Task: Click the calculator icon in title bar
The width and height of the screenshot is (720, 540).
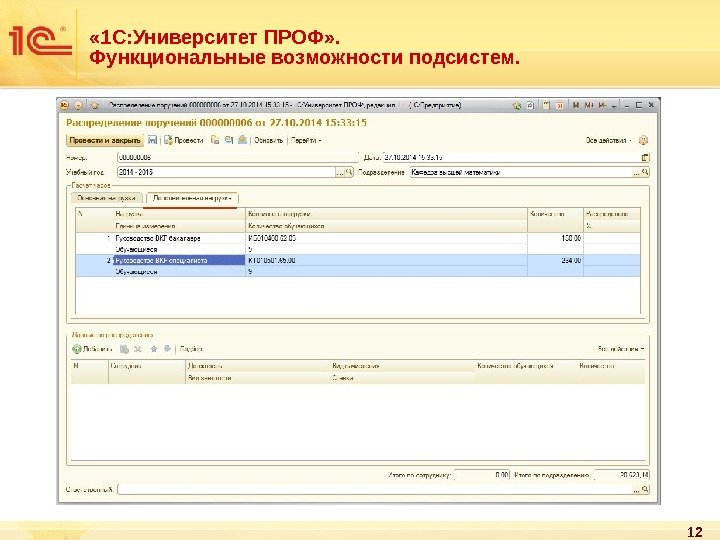Action: [x=546, y=106]
